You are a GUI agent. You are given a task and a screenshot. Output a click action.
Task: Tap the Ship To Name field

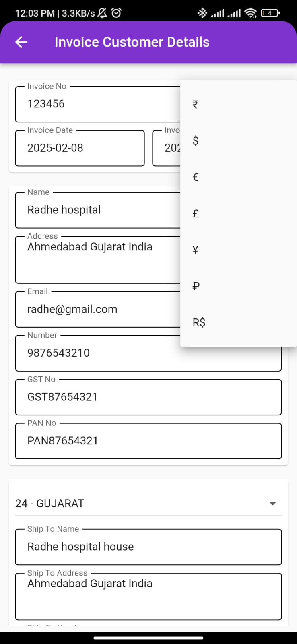tap(148, 547)
